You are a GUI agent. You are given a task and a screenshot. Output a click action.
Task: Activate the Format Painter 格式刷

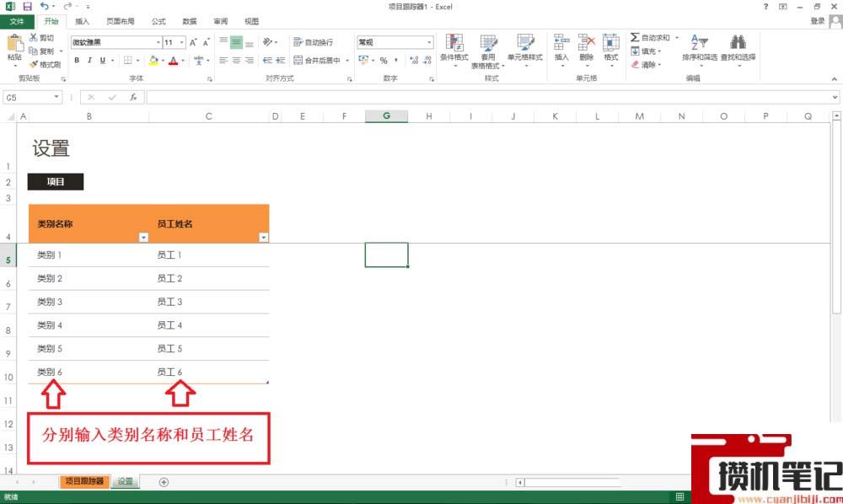[x=45, y=65]
